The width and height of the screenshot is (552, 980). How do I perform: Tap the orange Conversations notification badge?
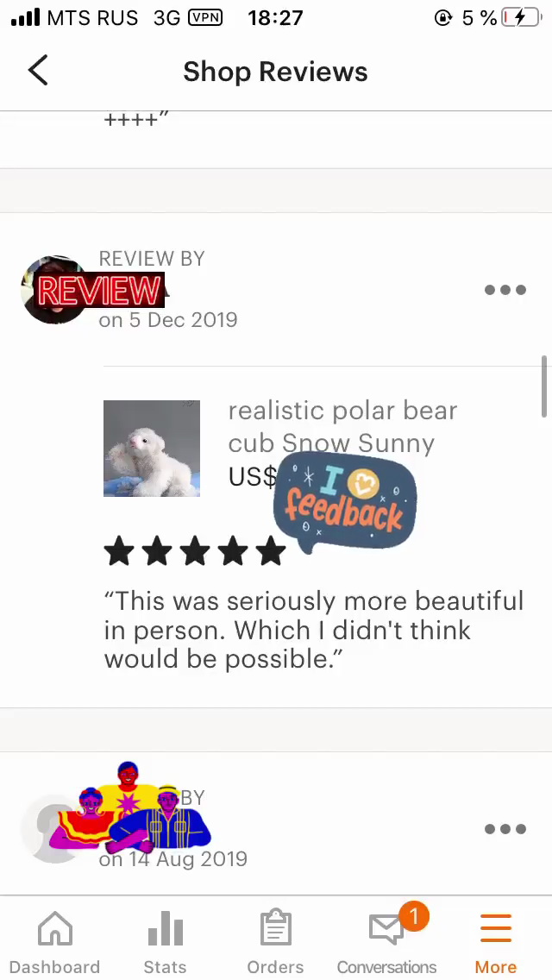click(x=413, y=916)
